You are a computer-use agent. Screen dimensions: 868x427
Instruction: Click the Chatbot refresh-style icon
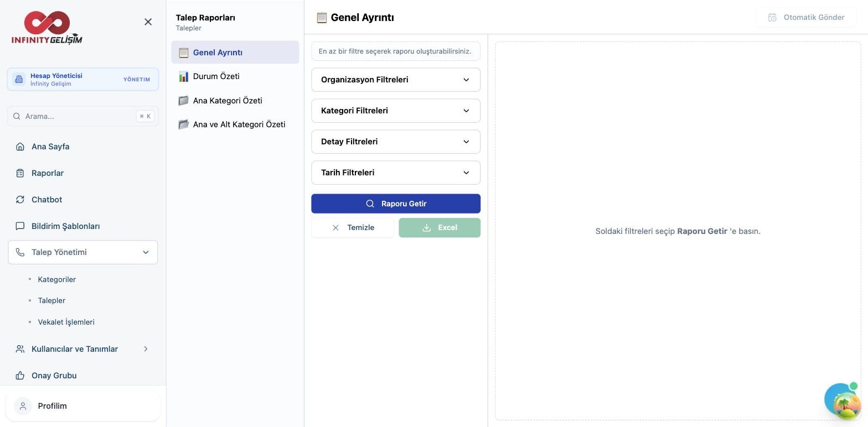pyautogui.click(x=20, y=200)
